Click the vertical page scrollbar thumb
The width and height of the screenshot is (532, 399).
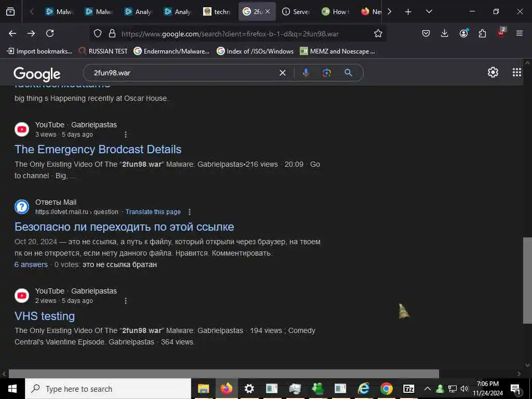(527, 280)
